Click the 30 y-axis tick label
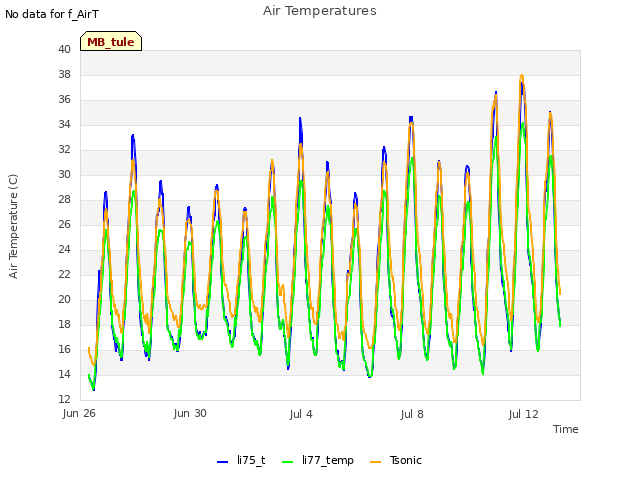Image resolution: width=640 pixels, height=480 pixels. 64,174
